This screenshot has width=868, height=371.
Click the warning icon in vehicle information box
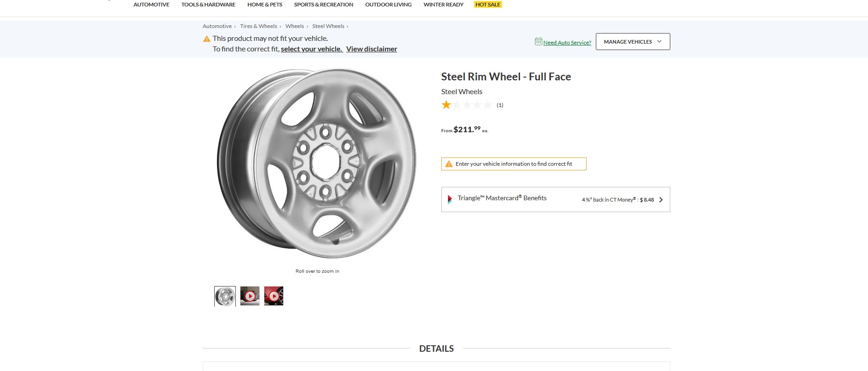[x=449, y=164]
